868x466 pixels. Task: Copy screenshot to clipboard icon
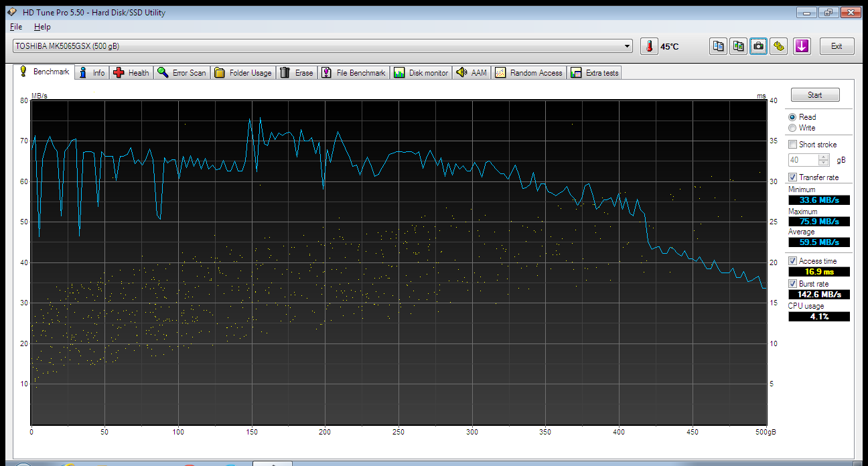(x=739, y=46)
